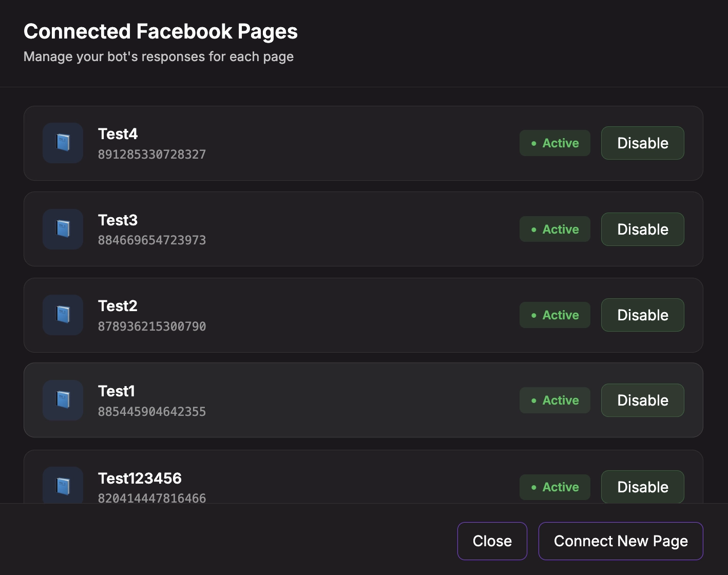This screenshot has height=575, width=728.
Task: Disable the bot for Test123456 page
Action: (x=642, y=487)
